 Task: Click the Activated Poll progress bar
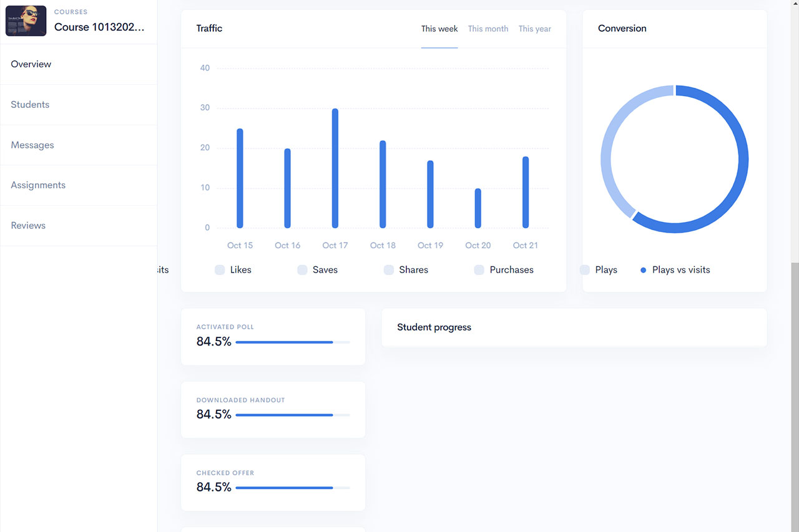(x=293, y=342)
